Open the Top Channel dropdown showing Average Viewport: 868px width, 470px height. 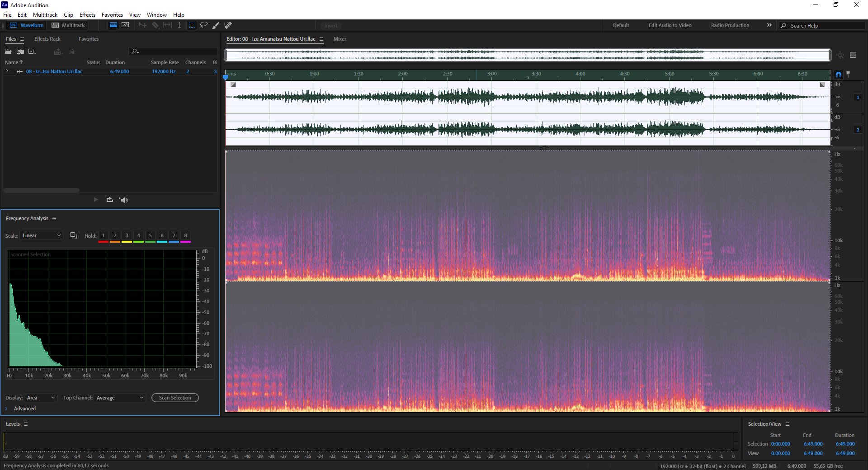pyautogui.click(x=120, y=398)
